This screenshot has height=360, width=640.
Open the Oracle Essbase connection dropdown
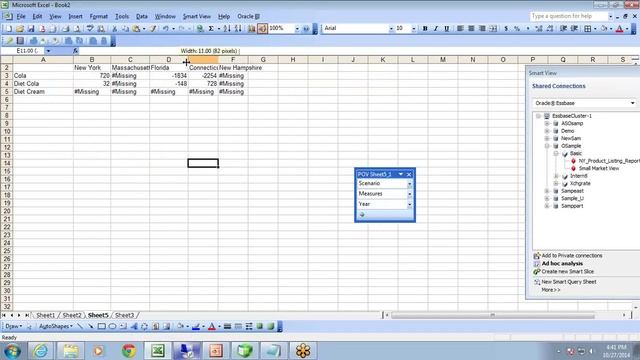click(632, 103)
